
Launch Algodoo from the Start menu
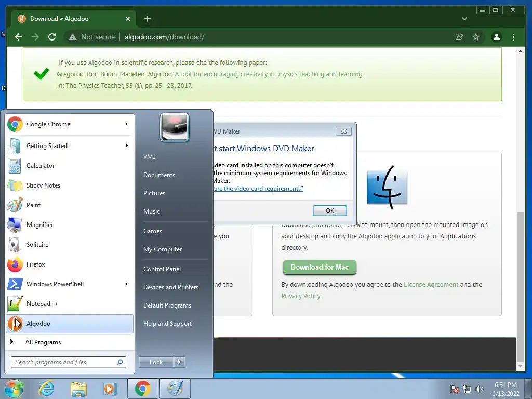pyautogui.click(x=70, y=324)
